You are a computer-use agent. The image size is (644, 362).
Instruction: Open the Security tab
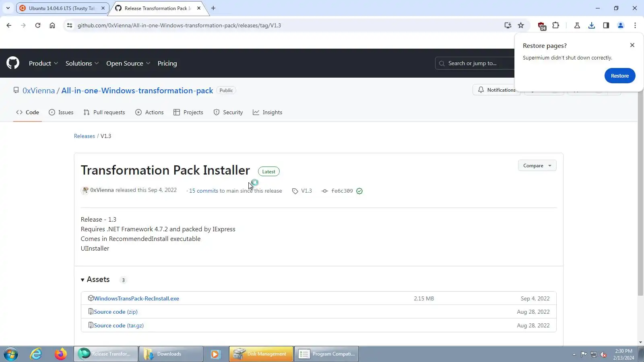tap(228, 112)
